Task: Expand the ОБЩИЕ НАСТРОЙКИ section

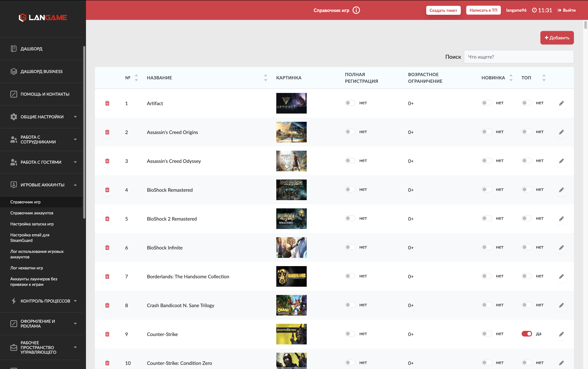Action: click(x=43, y=117)
